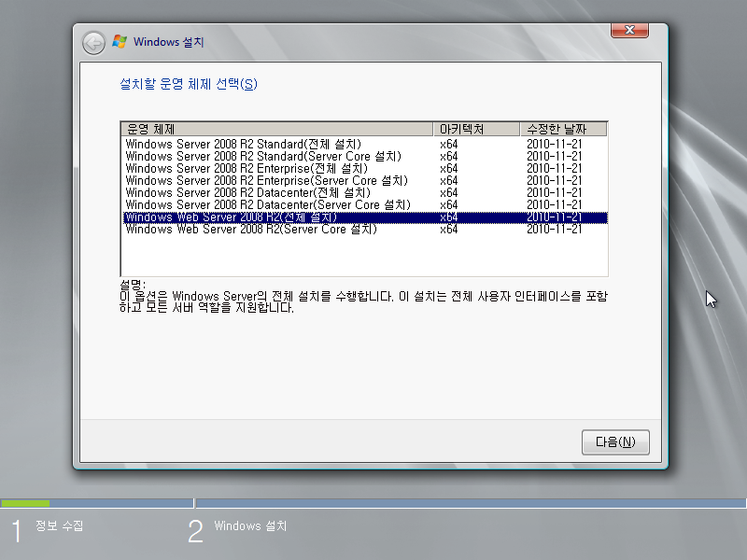Click the 운영 체제 column header

click(x=277, y=129)
